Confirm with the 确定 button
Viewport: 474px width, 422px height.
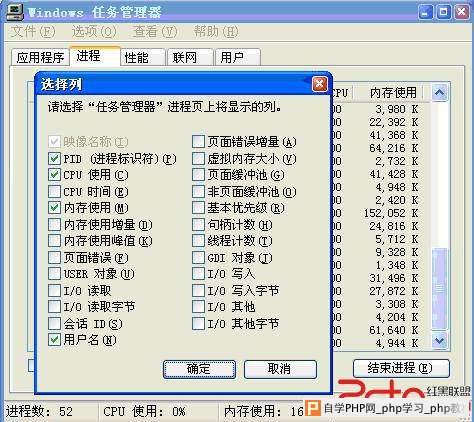pyautogui.click(x=199, y=369)
